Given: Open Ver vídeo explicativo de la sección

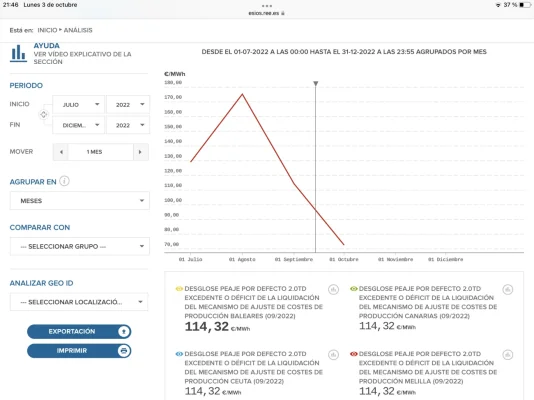Looking at the screenshot, I should [82, 58].
